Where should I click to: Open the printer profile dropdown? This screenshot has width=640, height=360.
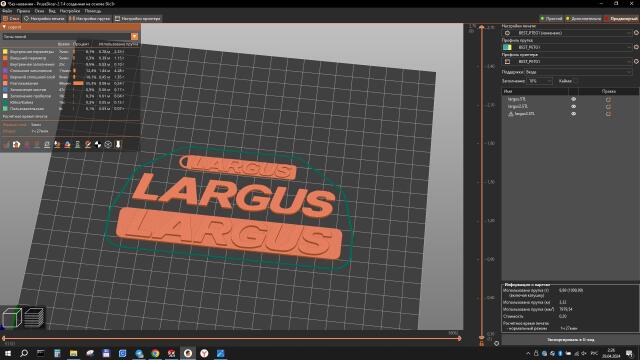click(x=567, y=61)
